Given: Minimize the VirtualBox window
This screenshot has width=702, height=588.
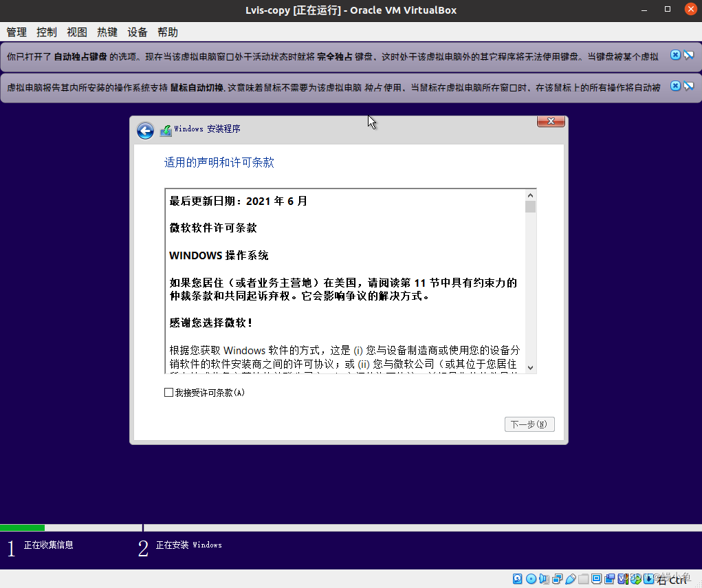Looking at the screenshot, I should (x=644, y=10).
